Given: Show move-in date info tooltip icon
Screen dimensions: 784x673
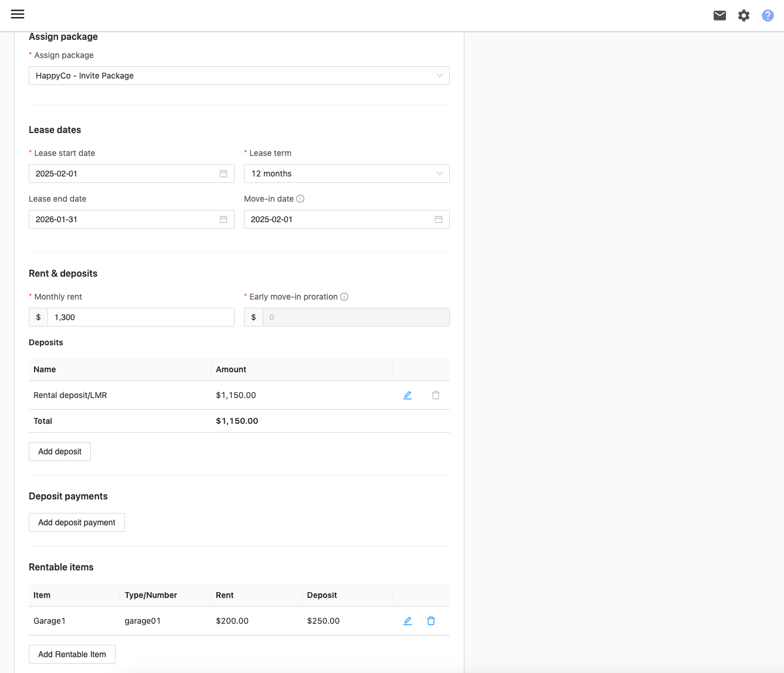Looking at the screenshot, I should pyautogui.click(x=300, y=199).
